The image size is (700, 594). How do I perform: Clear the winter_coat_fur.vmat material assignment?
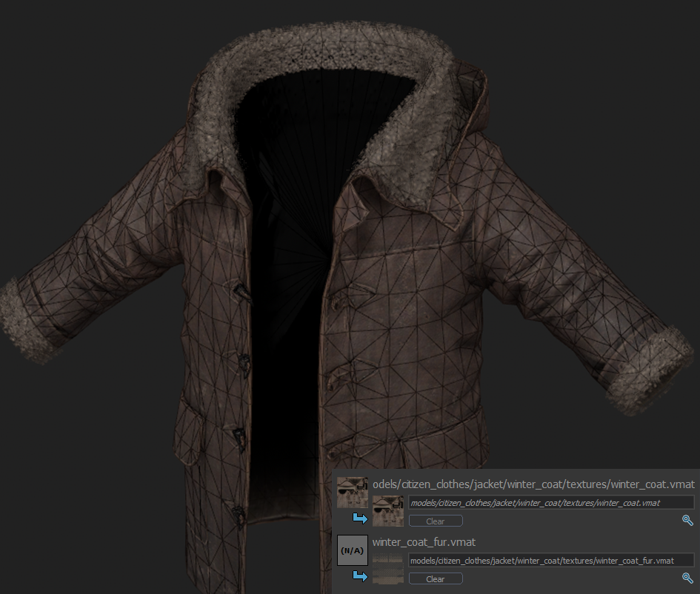pyautogui.click(x=436, y=579)
